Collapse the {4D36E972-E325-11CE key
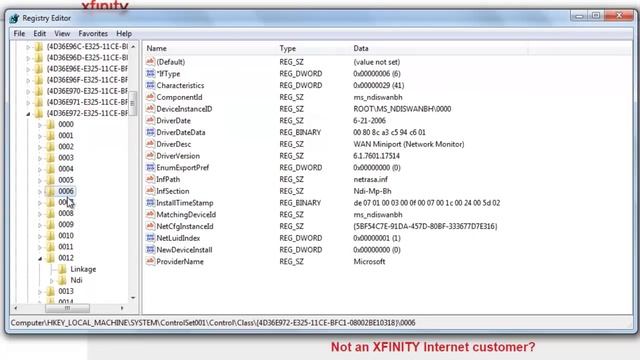This screenshot has width=640, height=360. point(28,113)
